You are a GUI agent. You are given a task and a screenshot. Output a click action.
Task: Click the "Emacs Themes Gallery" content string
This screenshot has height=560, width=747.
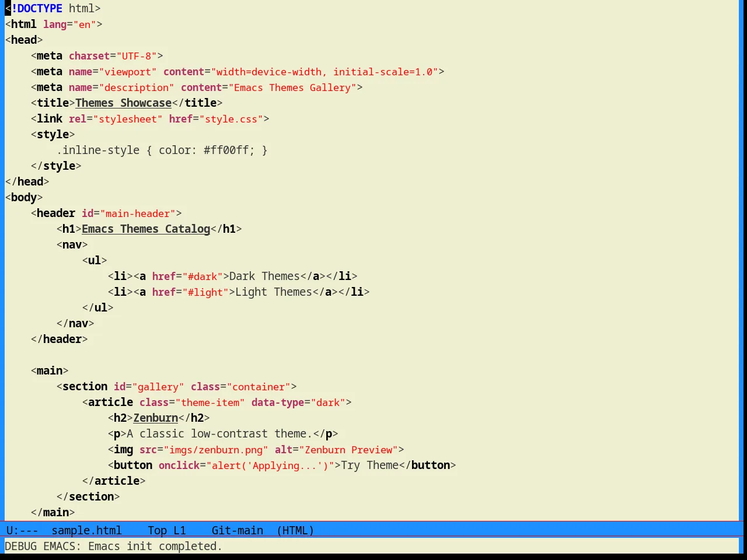point(292,87)
